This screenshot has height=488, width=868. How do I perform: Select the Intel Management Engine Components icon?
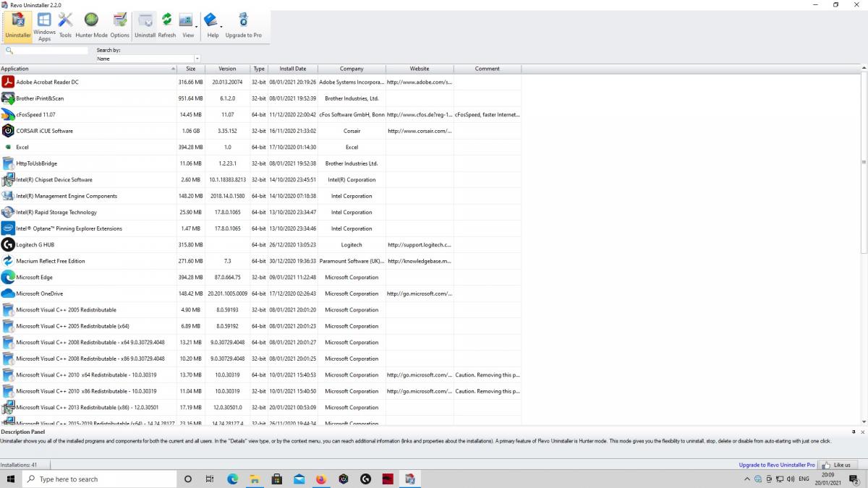(x=8, y=196)
